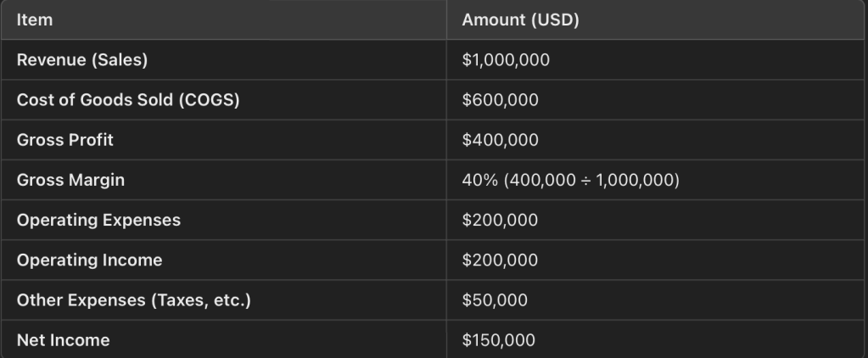Select the "Net Income" row label

click(63, 341)
